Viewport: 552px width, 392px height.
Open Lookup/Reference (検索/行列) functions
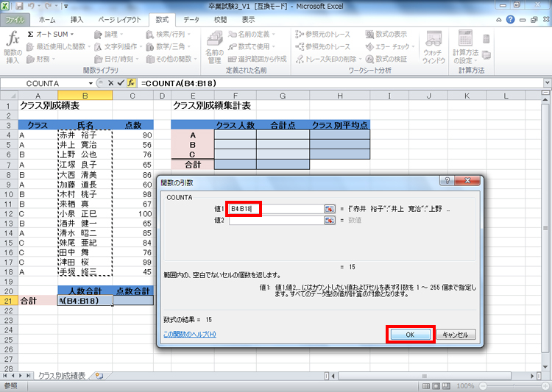[168, 34]
